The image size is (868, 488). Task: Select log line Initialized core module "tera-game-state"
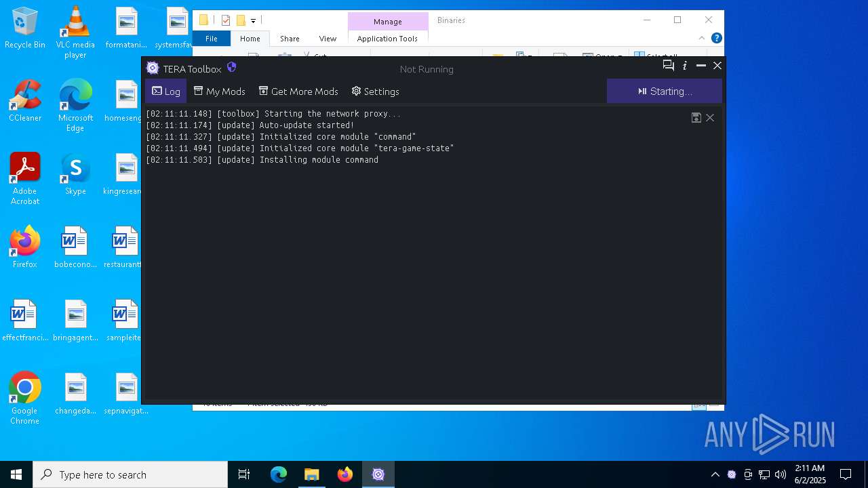click(300, 148)
